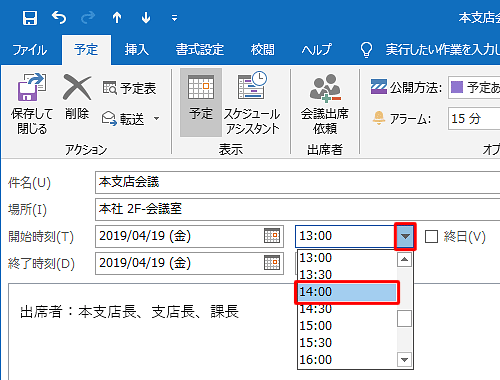This screenshot has width=500, height=380.
Task: Select the 予定 view in 表示 group
Action: pos(201,102)
